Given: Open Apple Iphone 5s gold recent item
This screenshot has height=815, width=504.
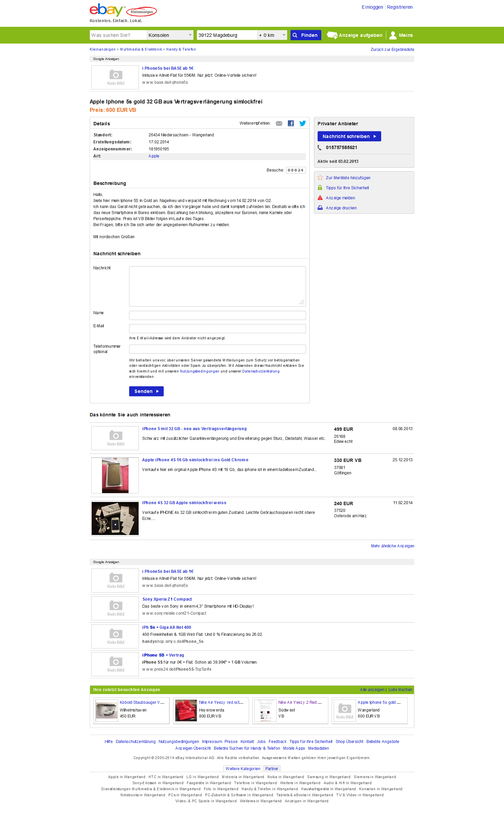Looking at the screenshot, I should (x=379, y=702).
